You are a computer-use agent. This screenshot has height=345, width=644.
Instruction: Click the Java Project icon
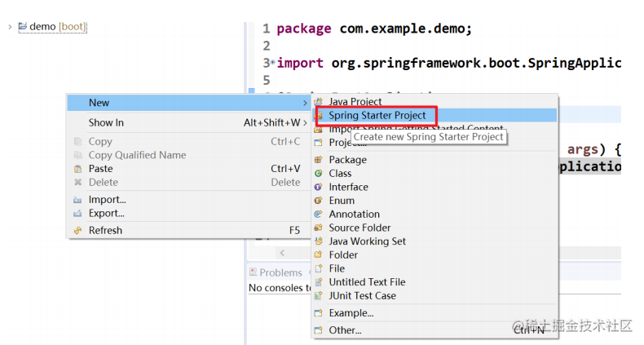click(320, 102)
